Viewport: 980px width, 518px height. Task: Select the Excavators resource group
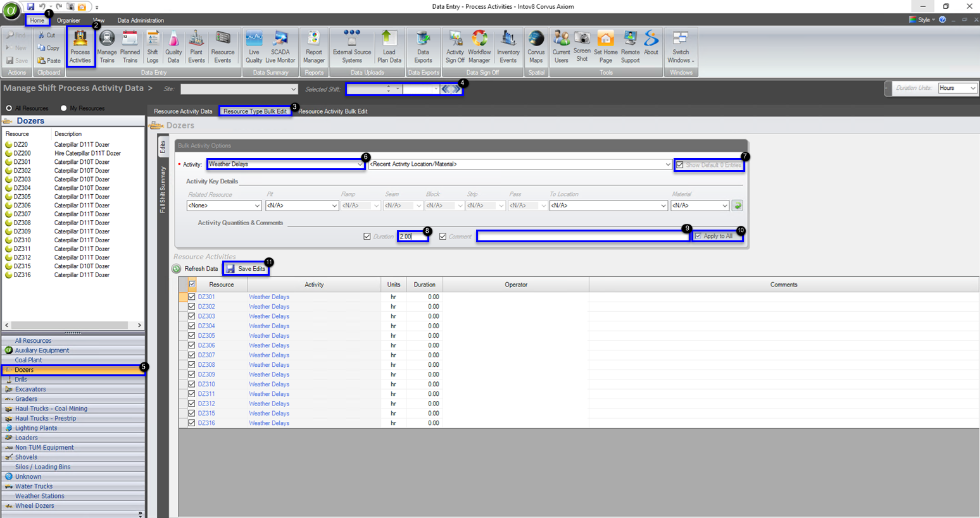[73, 390]
